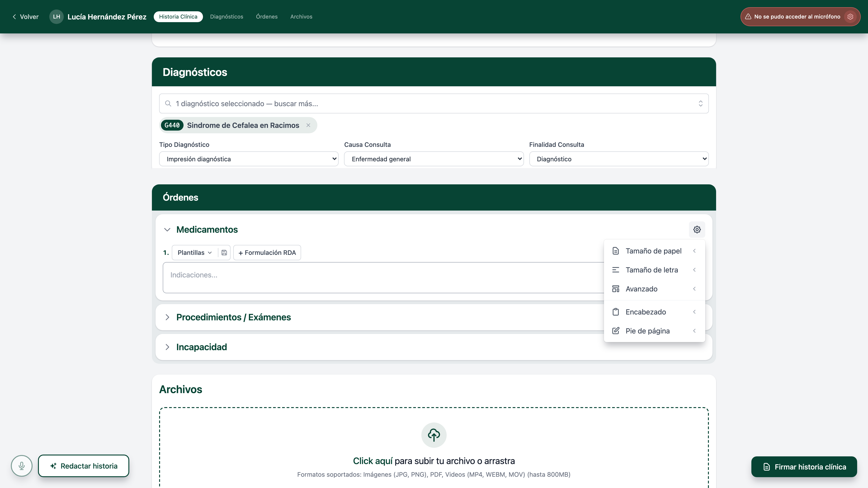This screenshot has height=488, width=868.
Task: Expand the Incapacidad section
Action: [x=167, y=347]
